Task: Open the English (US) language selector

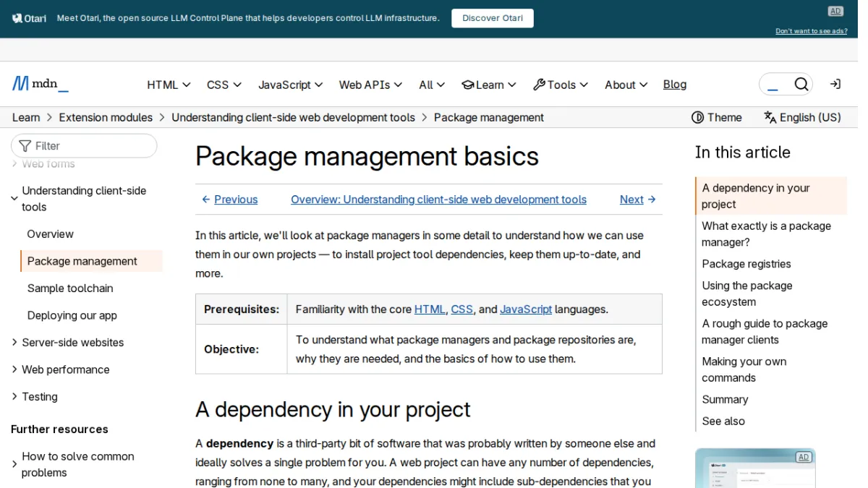Action: click(802, 117)
